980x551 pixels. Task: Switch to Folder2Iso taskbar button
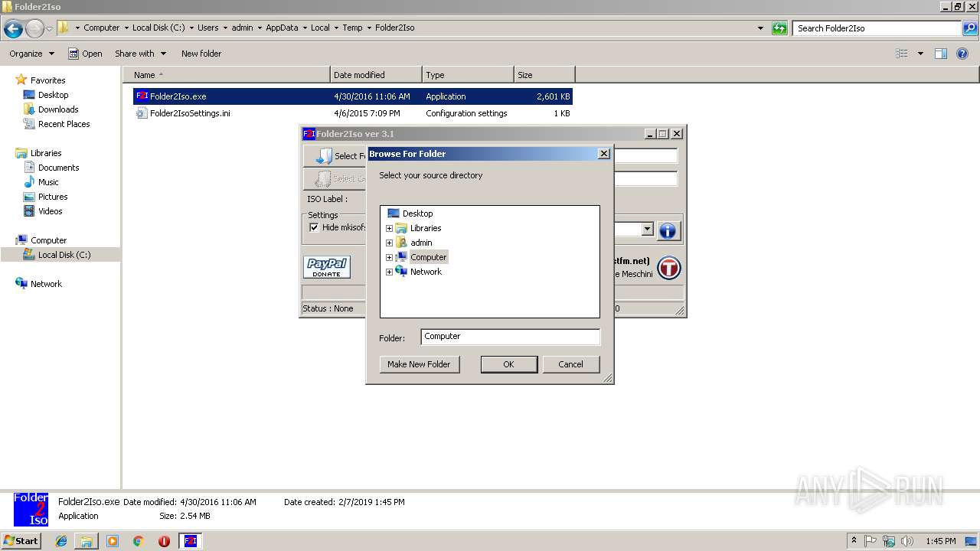click(x=191, y=541)
